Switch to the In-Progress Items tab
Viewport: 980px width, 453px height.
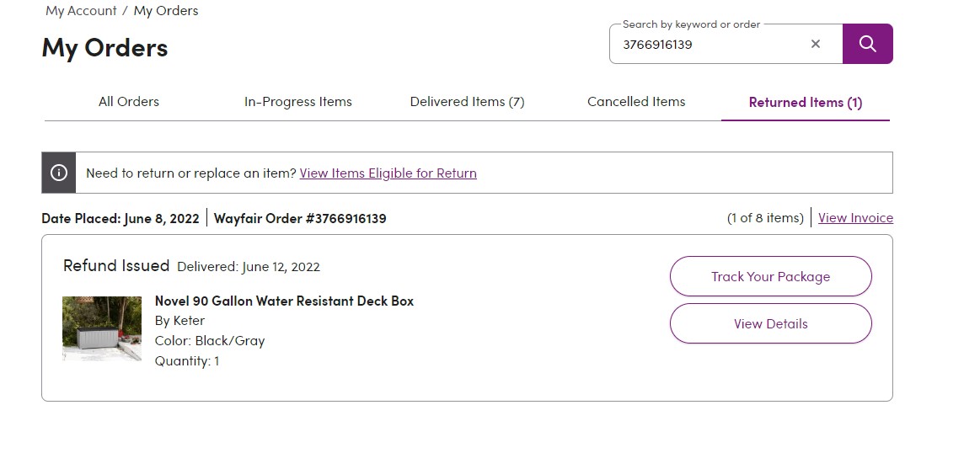click(x=298, y=101)
